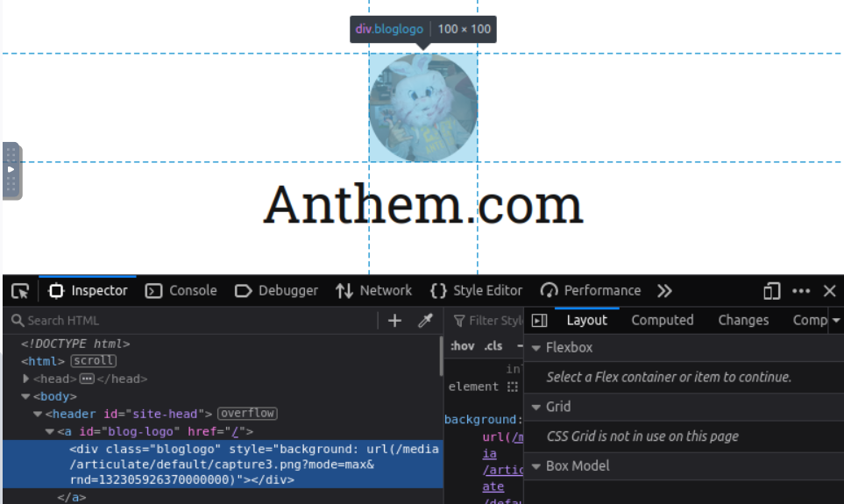Open the Performance tab
This screenshot has width=844, height=504.
(x=591, y=291)
